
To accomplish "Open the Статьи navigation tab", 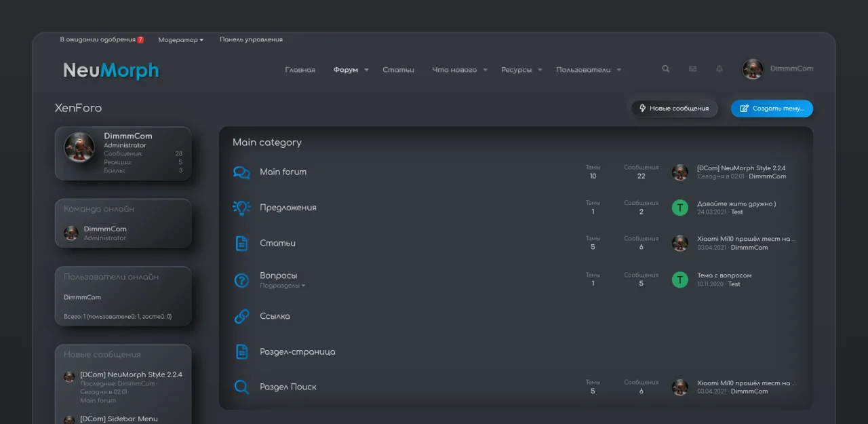I will (x=398, y=70).
